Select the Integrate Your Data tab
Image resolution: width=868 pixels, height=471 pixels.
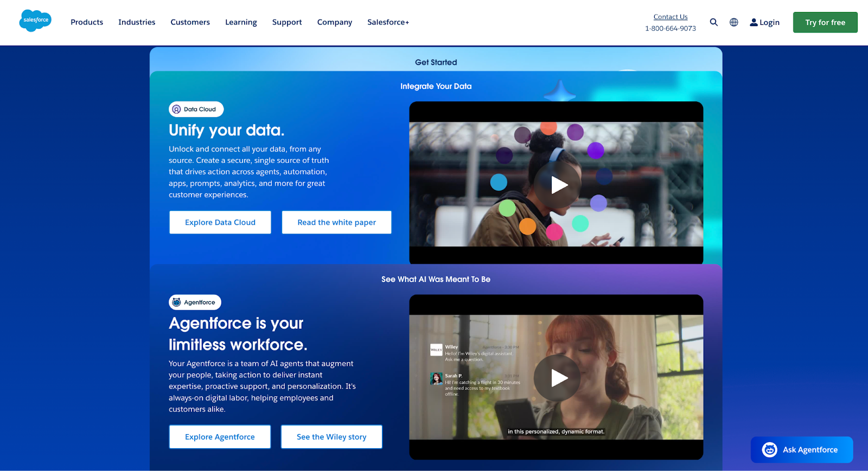click(436, 86)
